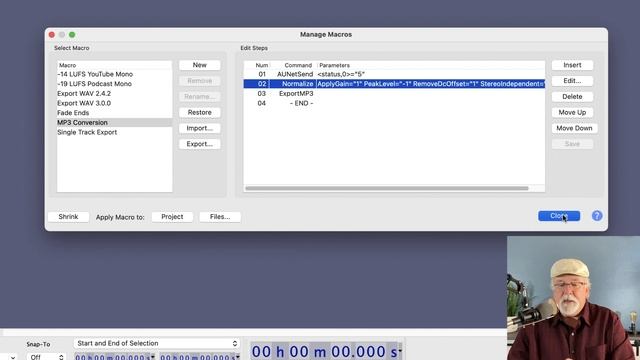Open the Start and End of Selection dropdown
Screen dimensions: 640x360
157,343
